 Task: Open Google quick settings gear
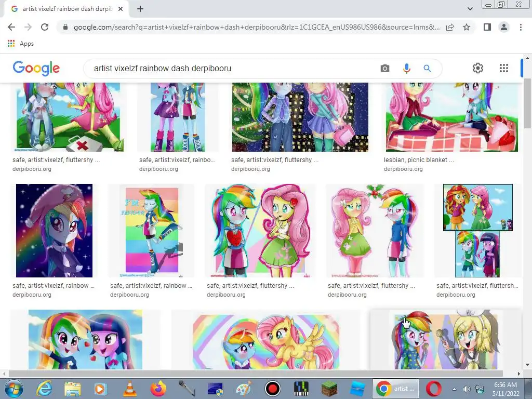point(478,68)
